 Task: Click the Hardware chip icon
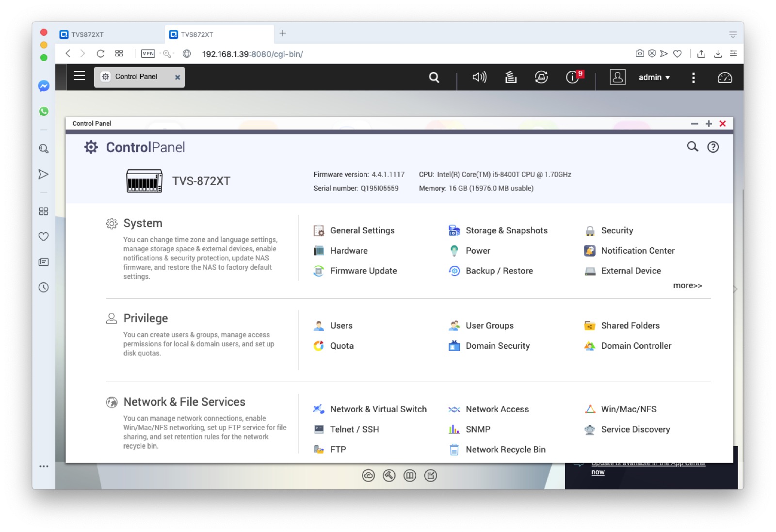tap(319, 251)
